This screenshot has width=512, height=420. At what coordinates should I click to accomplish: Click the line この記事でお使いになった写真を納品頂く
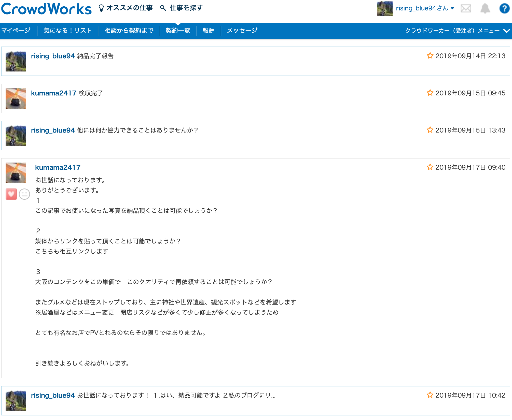126,211
